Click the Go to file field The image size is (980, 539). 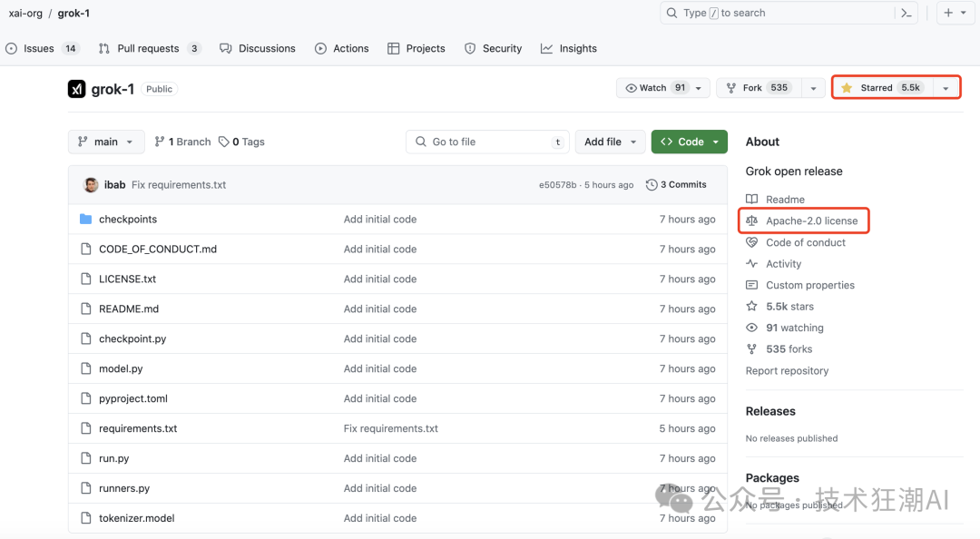[x=487, y=142]
